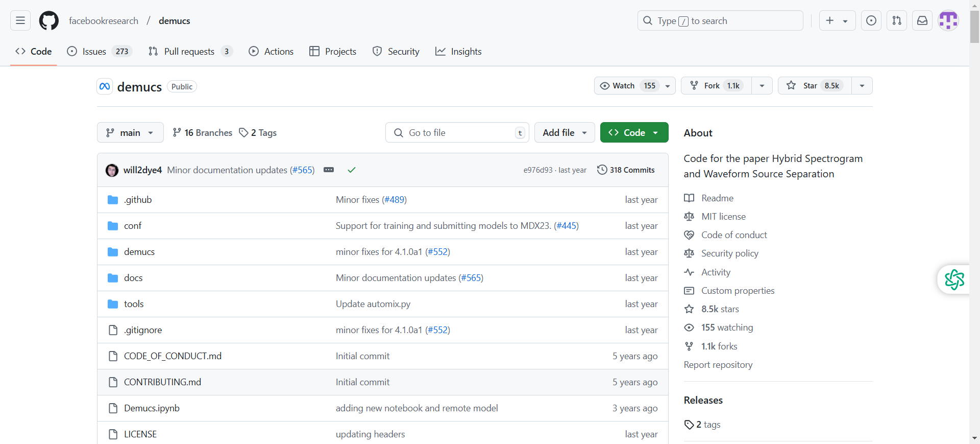Expand the Fork options arrow
The width and height of the screenshot is (980, 444).
click(762, 86)
